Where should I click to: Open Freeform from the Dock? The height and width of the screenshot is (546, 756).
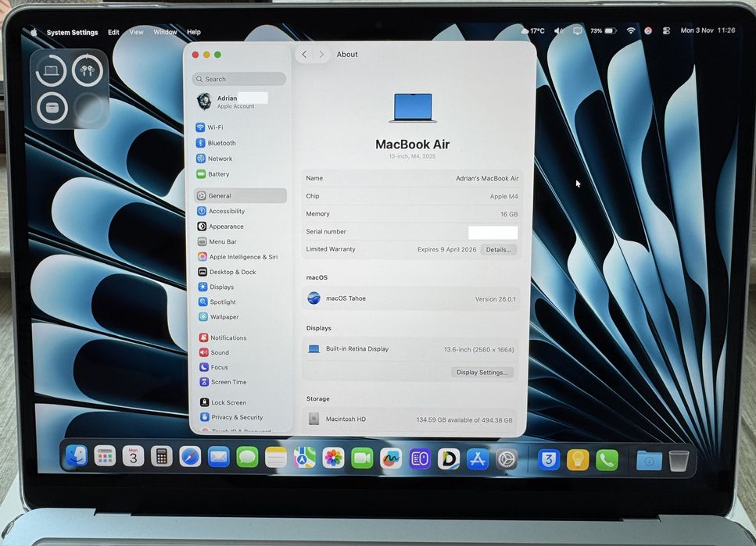pyautogui.click(x=391, y=459)
